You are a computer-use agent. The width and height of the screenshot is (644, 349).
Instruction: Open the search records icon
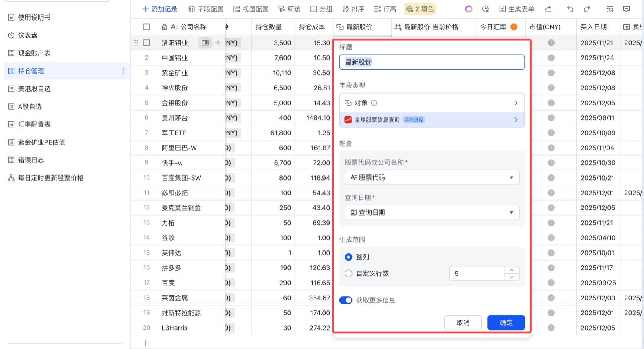click(609, 9)
